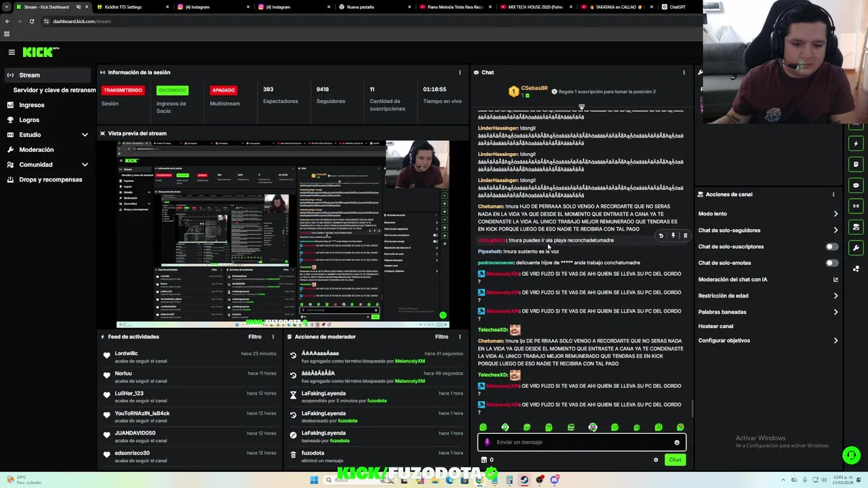868x488 pixels.
Task: Click the wrench widget icon in right rail
Action: 856,248
